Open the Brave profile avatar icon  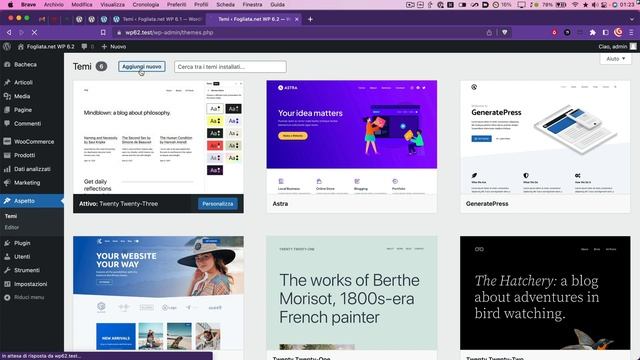pos(618,32)
